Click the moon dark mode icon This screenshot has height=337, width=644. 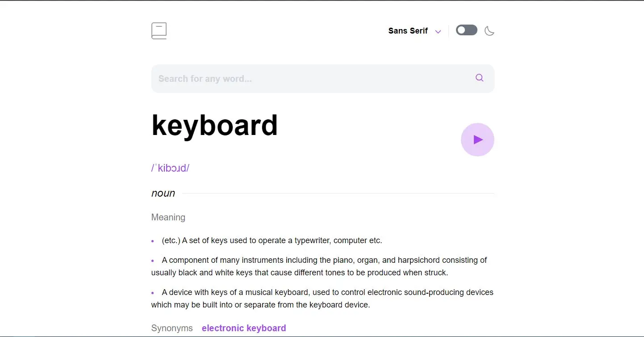pos(489,31)
